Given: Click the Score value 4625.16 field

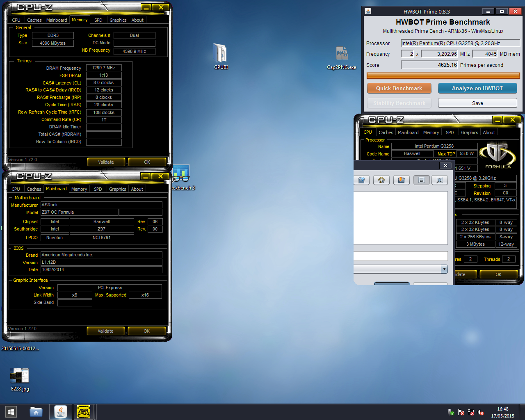Looking at the screenshot, I should (x=429, y=65).
